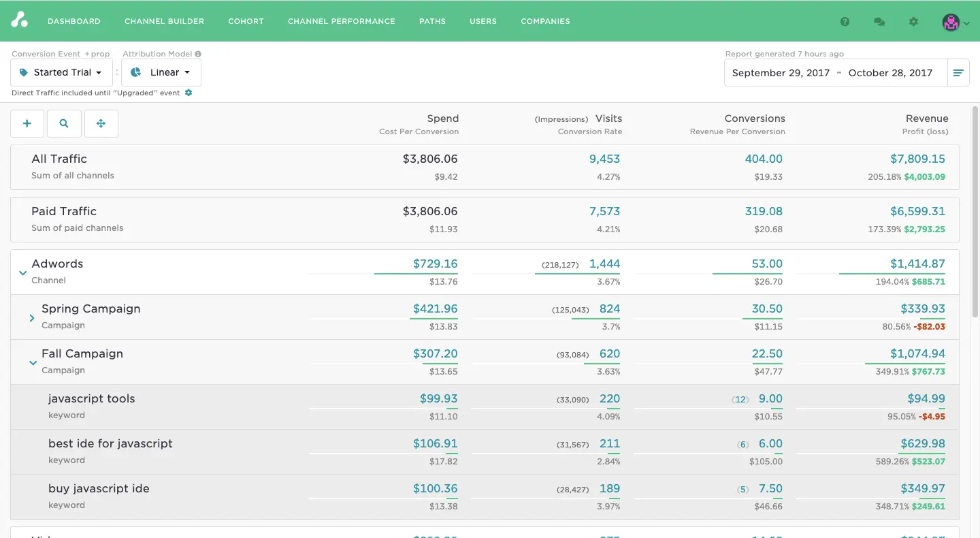
Task: Open the Started Trial conversion dropdown
Action: click(x=61, y=72)
